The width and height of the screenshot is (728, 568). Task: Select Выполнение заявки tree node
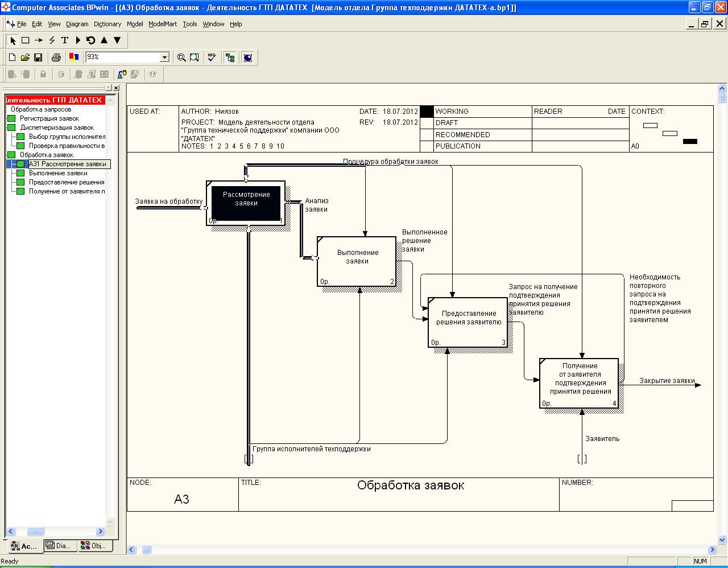tap(58, 173)
